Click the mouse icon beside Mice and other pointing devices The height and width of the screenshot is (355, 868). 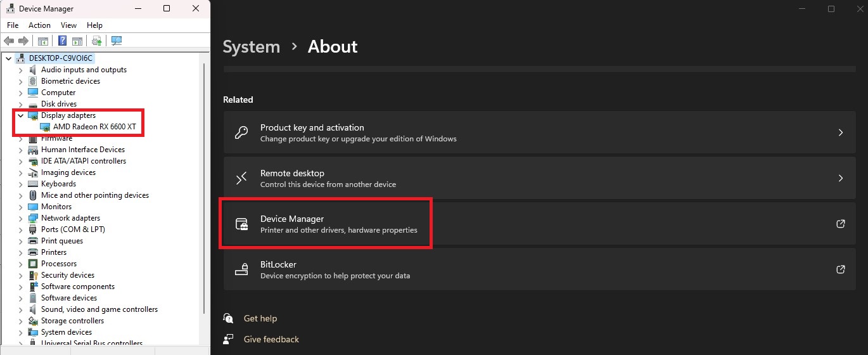[33, 195]
